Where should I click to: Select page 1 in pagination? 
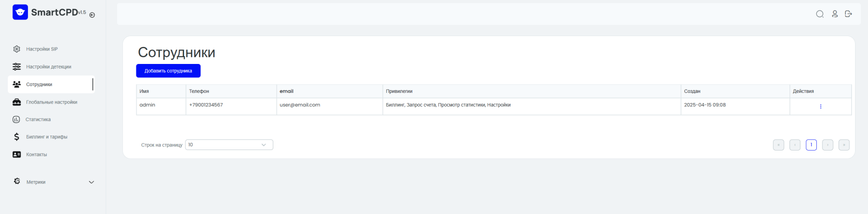811,145
